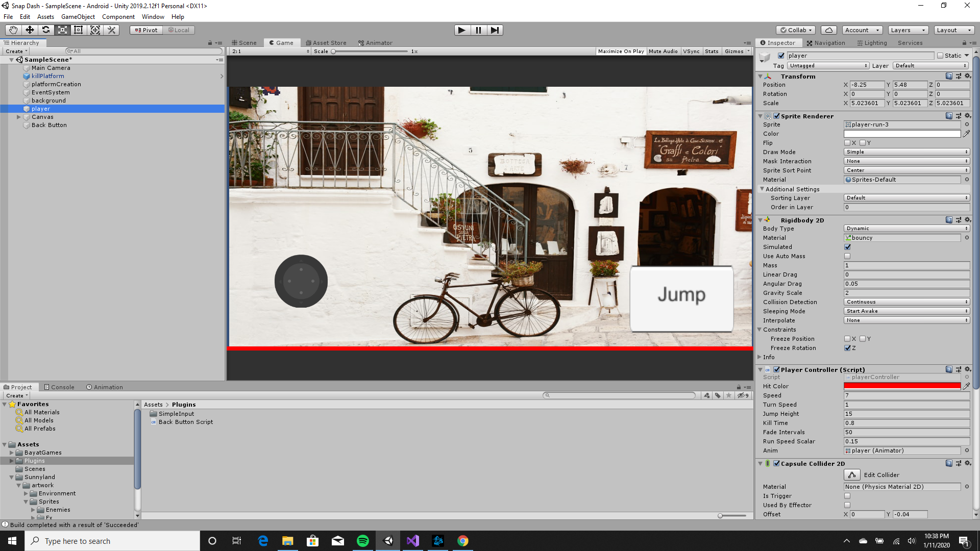Select the Rect Transform tool

[x=79, y=30]
